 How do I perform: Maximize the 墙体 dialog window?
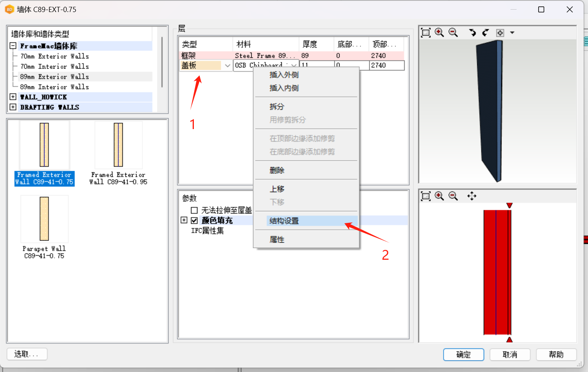point(541,9)
